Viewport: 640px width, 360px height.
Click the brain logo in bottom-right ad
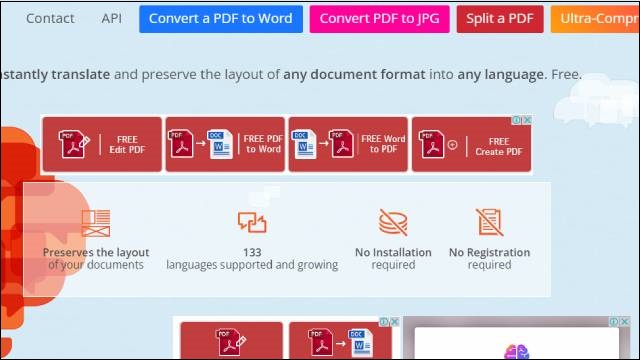[516, 351]
